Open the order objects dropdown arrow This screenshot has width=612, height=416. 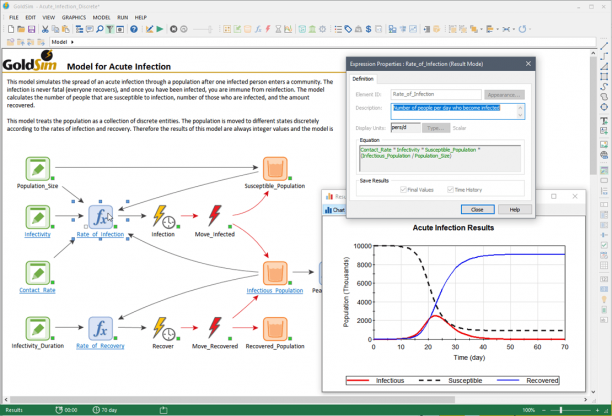[x=481, y=29]
